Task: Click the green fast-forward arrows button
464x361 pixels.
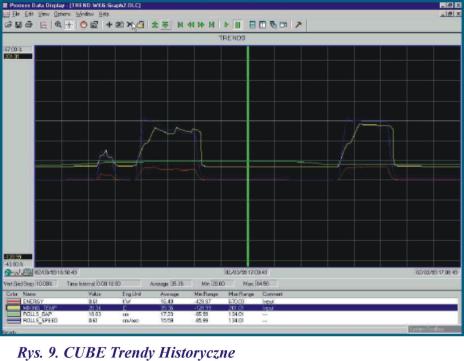Action: (x=201, y=25)
